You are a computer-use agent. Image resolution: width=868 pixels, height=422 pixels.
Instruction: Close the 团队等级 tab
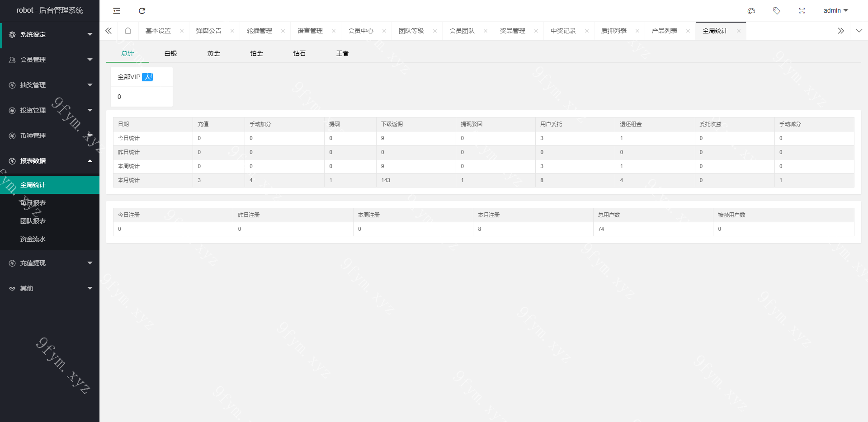435,31
